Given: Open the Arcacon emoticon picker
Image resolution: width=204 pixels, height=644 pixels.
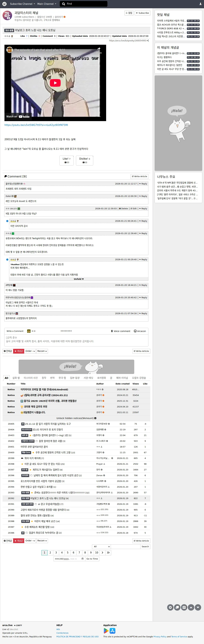Looking at the screenshot, I should coord(140,331).
